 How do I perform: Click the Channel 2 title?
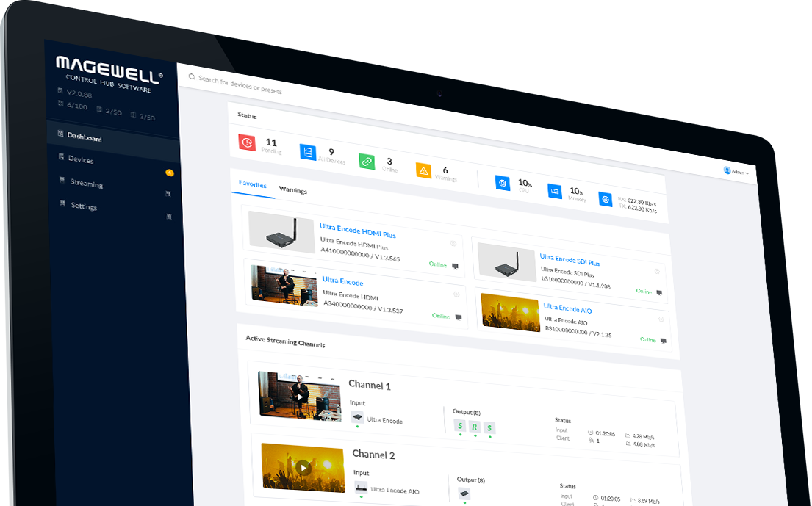coord(373,455)
